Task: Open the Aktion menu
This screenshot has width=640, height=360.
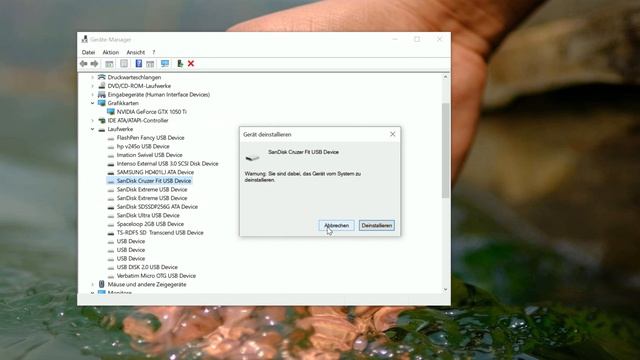Action: [x=111, y=52]
